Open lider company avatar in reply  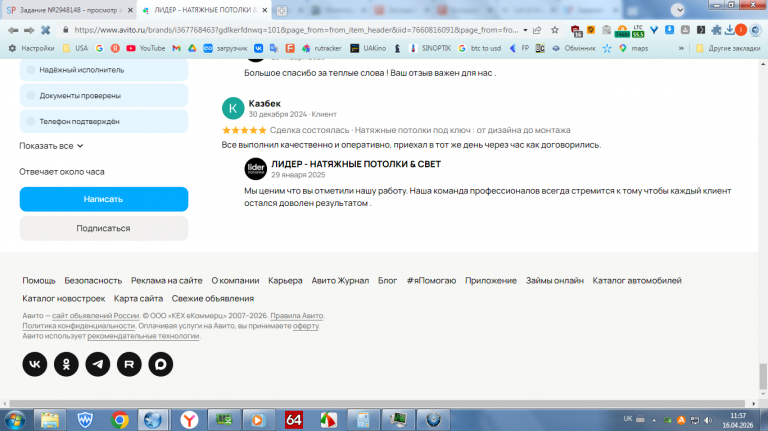(256, 169)
